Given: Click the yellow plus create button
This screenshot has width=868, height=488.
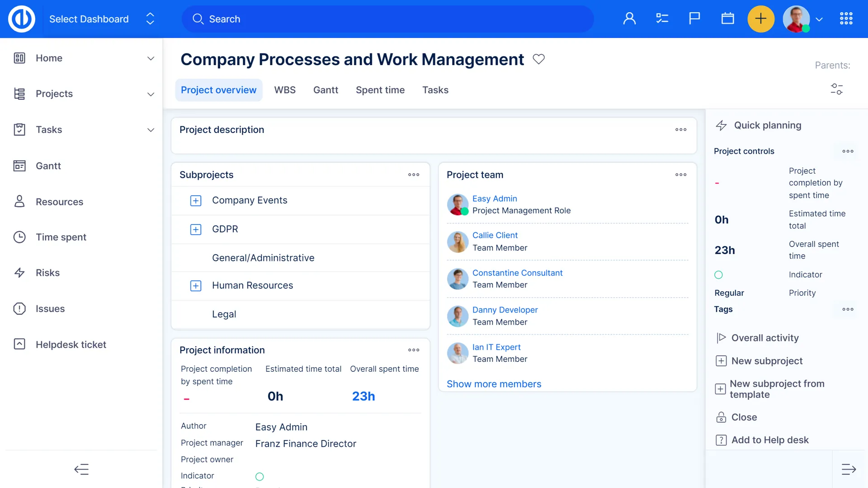Looking at the screenshot, I should (761, 19).
